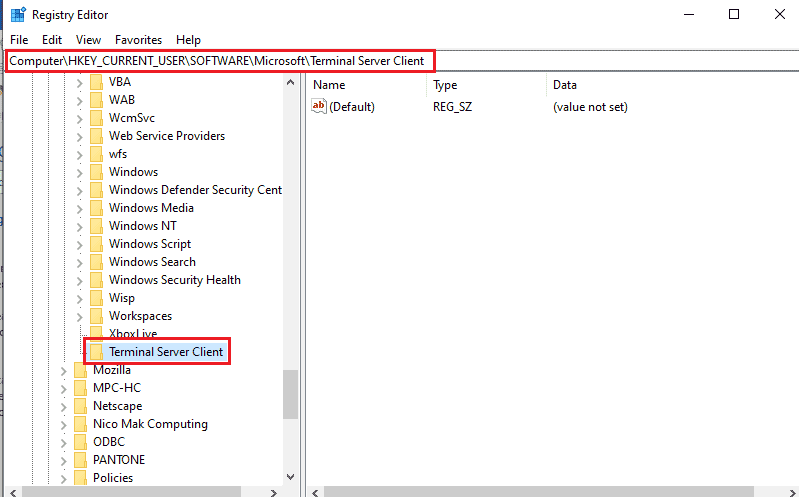Click the wfs folder icon
The image size is (799, 497).
click(96, 153)
